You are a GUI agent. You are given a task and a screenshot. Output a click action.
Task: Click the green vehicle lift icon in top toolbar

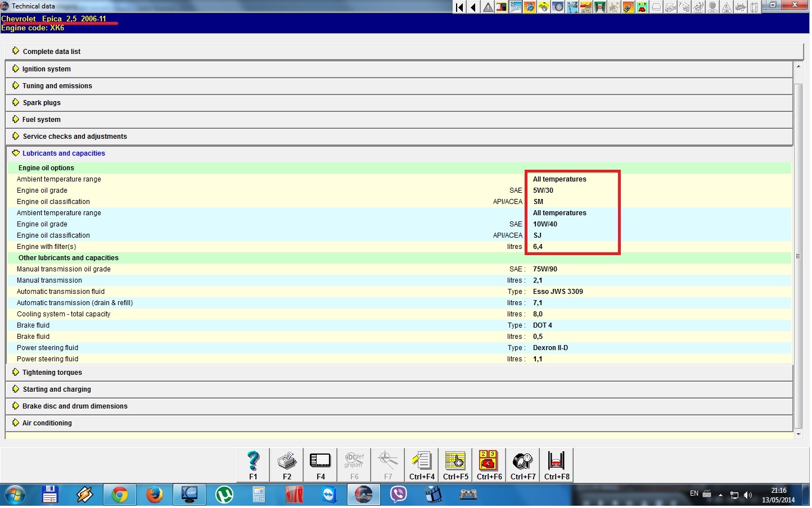tap(600, 7)
